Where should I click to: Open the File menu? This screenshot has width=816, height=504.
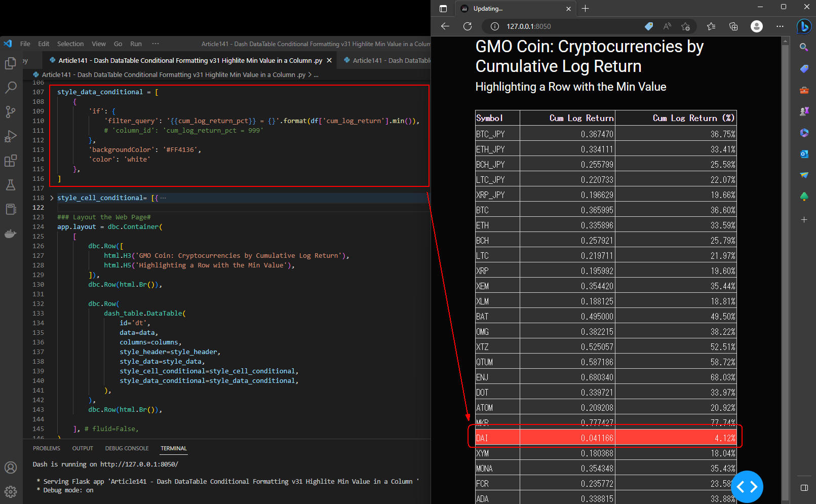(25, 44)
